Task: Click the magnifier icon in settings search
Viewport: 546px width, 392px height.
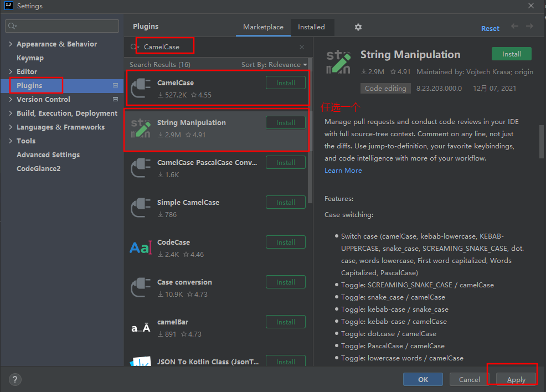Action: [x=12, y=26]
